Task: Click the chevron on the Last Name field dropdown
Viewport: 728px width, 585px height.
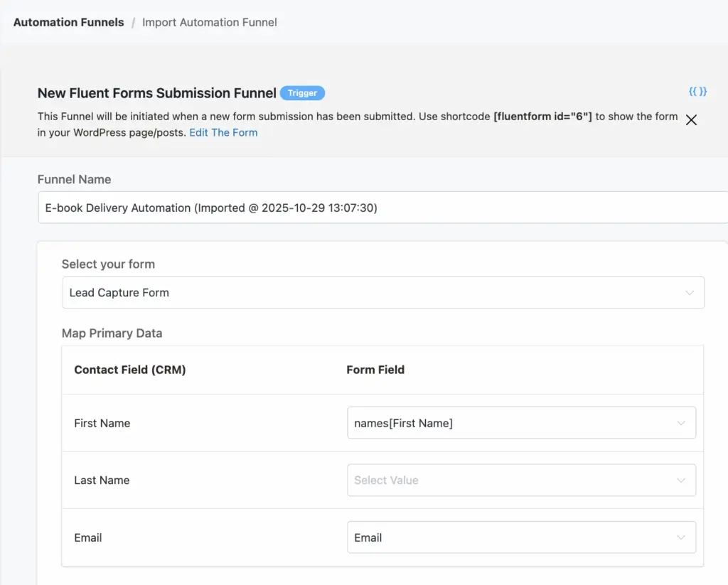Action: click(681, 480)
